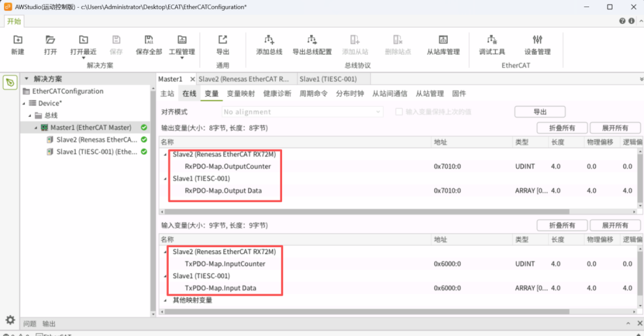Collapse Master1 tree node arrow
Image resolution: width=644 pixels, height=336 pixels.
[36, 127]
